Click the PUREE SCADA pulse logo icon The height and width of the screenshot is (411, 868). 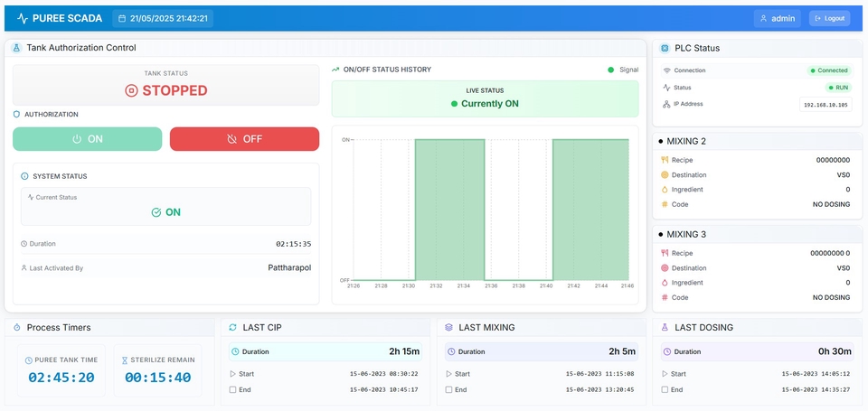pyautogui.click(x=23, y=18)
